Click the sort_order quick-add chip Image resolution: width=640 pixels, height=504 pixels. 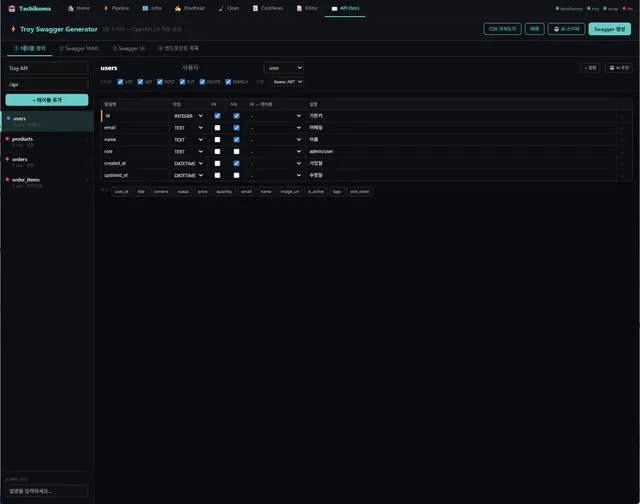(x=360, y=191)
